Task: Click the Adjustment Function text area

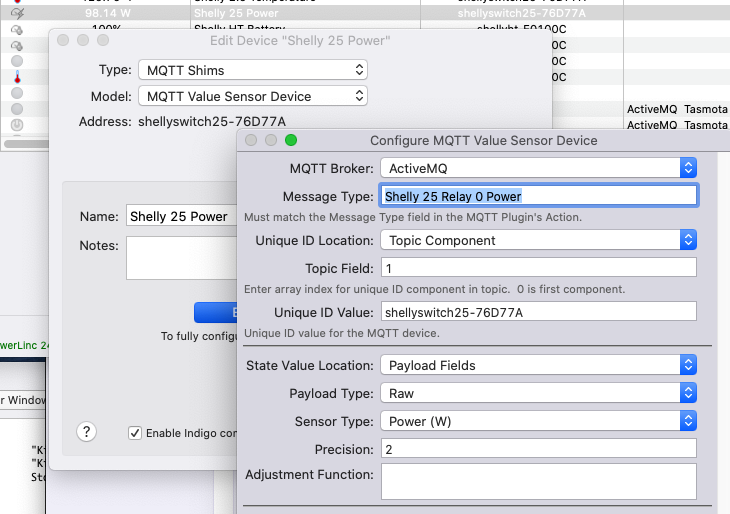Action: (x=539, y=481)
